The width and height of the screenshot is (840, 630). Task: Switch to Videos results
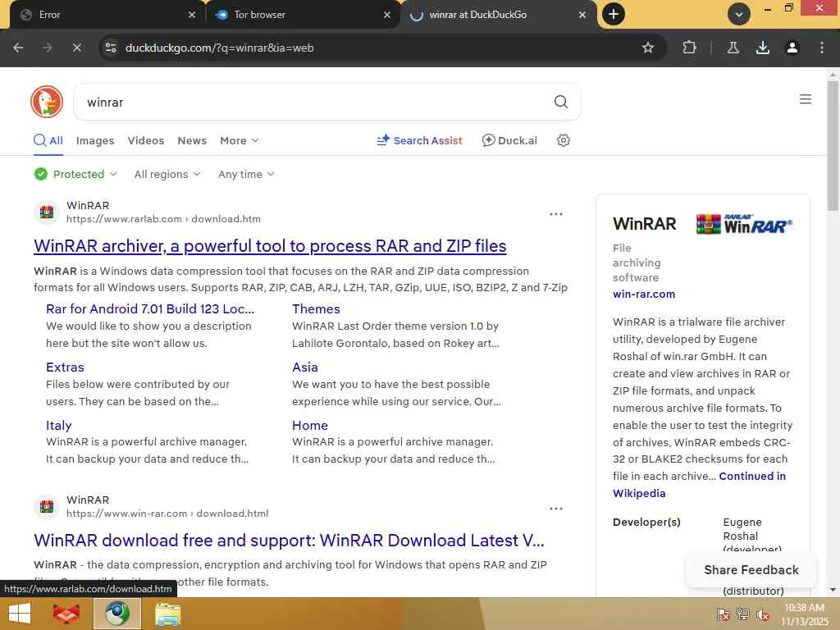click(146, 140)
